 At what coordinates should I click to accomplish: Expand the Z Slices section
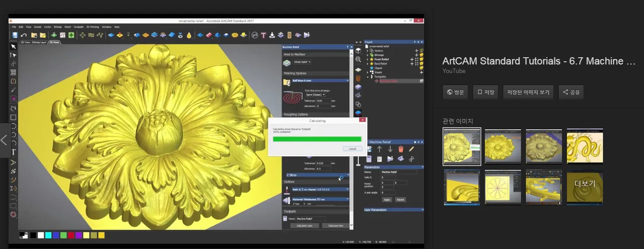[x=348, y=175]
